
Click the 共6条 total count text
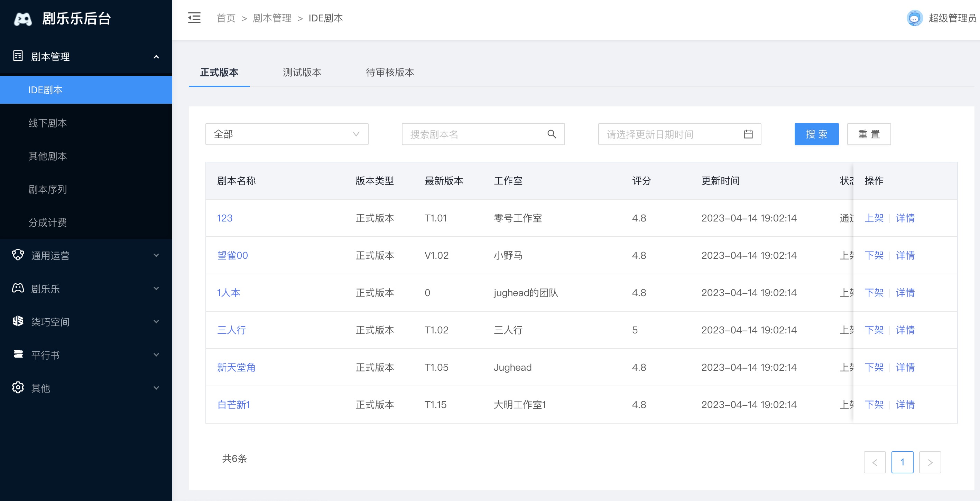point(234,459)
